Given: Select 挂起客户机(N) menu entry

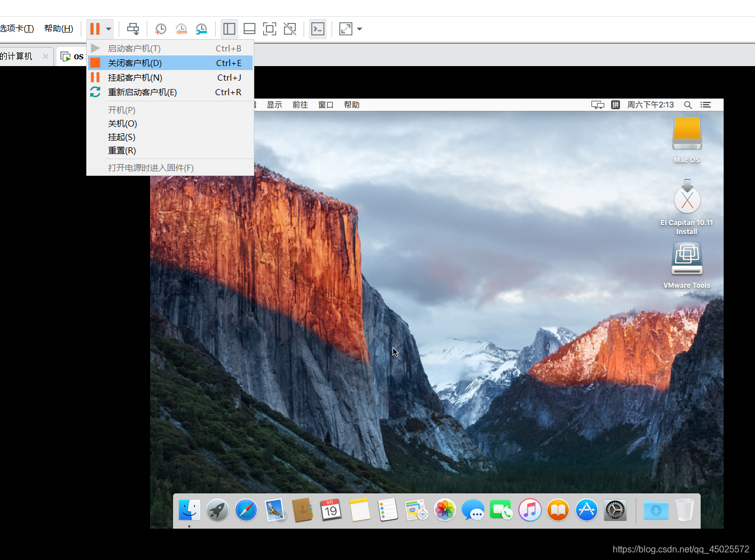Looking at the screenshot, I should [x=170, y=77].
